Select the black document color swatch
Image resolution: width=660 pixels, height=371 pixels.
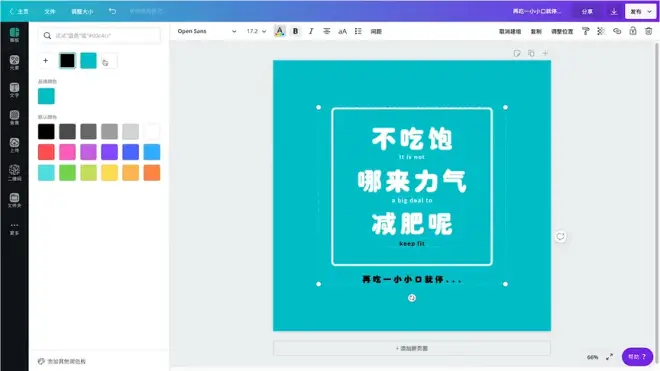67,61
